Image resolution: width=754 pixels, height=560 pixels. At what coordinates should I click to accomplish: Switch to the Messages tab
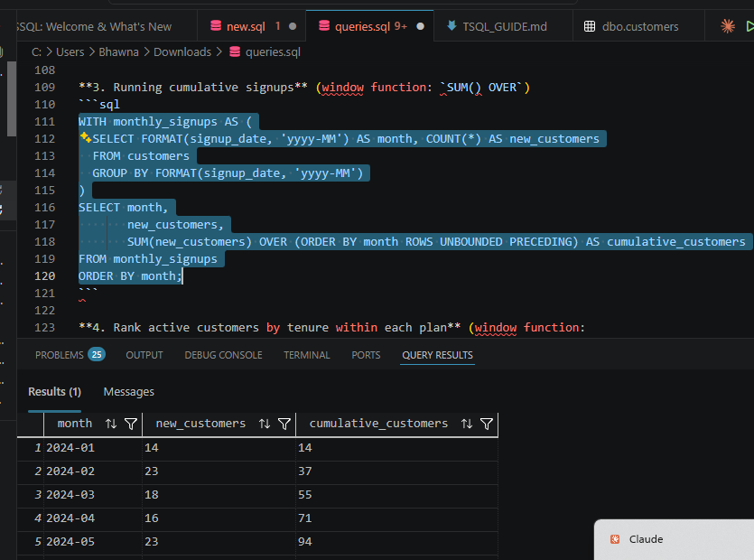point(128,392)
